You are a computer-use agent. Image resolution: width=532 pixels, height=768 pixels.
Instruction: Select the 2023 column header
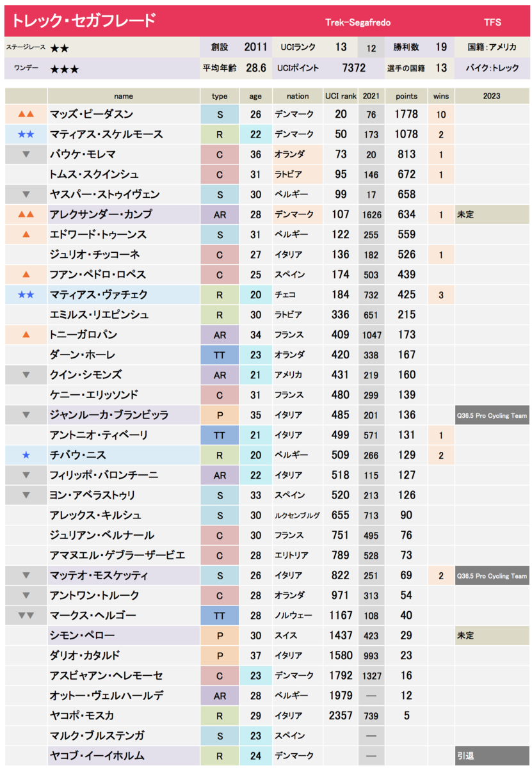pos(492,96)
